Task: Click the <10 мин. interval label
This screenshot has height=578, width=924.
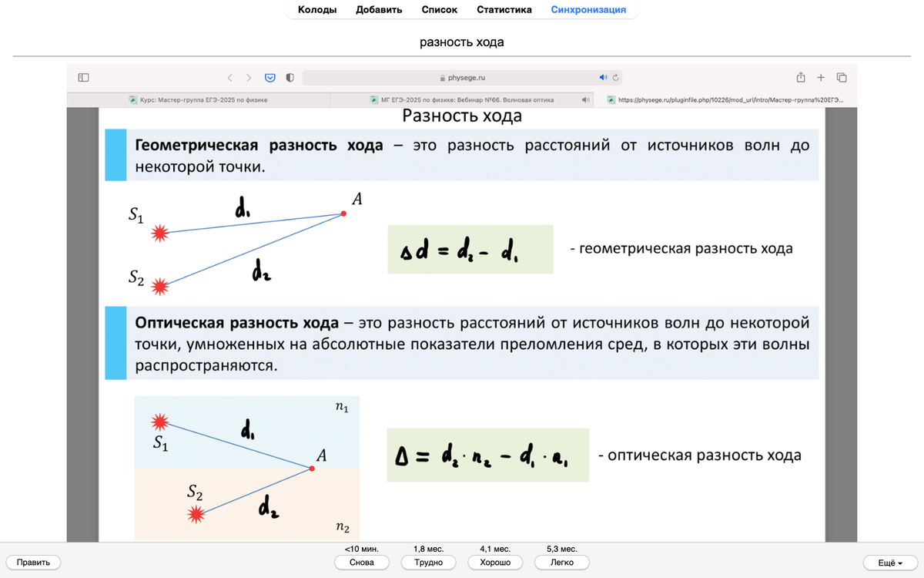Action: coord(361,549)
